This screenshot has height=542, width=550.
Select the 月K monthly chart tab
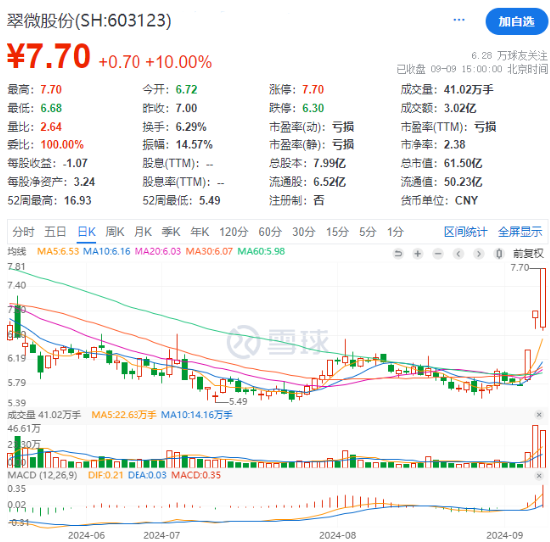143,232
